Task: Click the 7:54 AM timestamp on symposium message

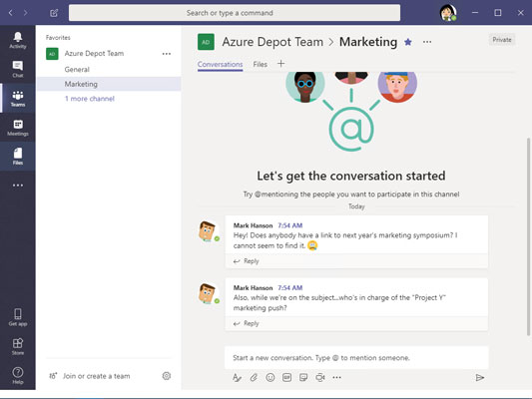Action: point(290,225)
